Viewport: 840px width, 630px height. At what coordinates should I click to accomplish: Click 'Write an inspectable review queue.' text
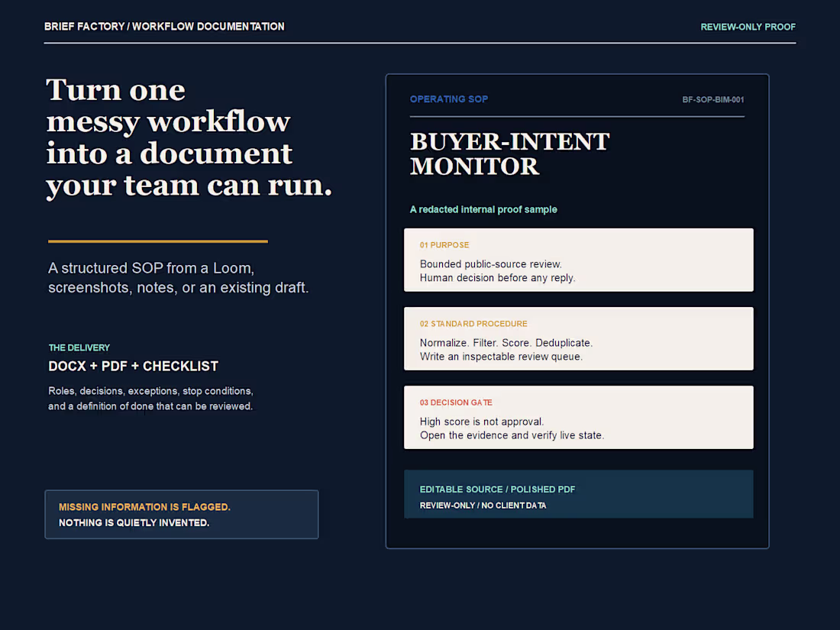(x=501, y=357)
